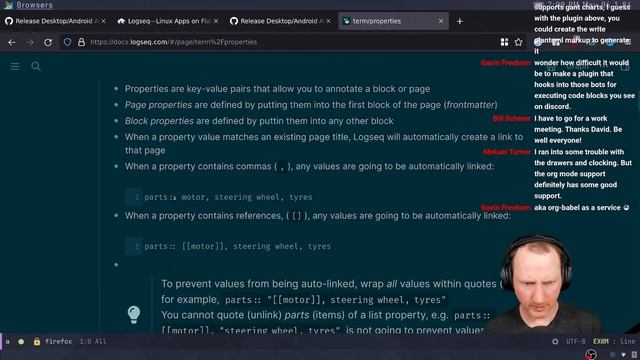Click the text 'Page properties' in italics
This screenshot has width=640, height=360.
click(x=158, y=105)
